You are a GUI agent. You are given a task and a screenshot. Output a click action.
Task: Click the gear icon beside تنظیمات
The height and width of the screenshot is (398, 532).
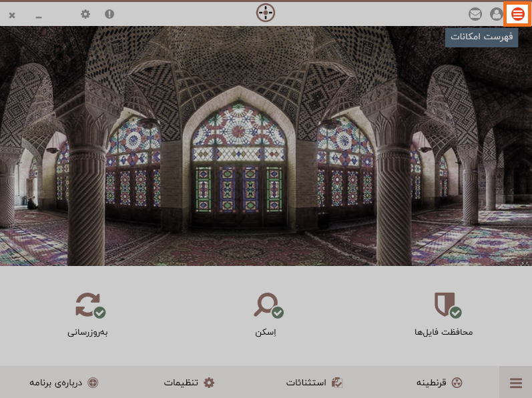coord(209,383)
